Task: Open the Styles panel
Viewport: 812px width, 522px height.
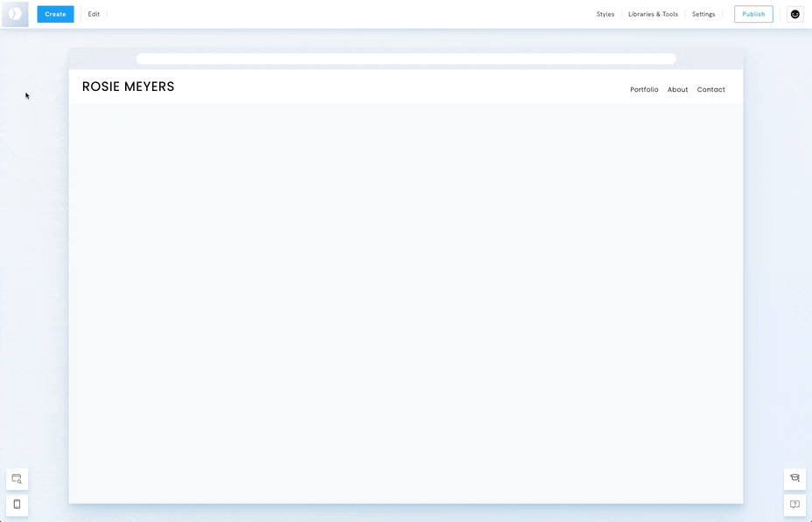Action: pos(605,14)
